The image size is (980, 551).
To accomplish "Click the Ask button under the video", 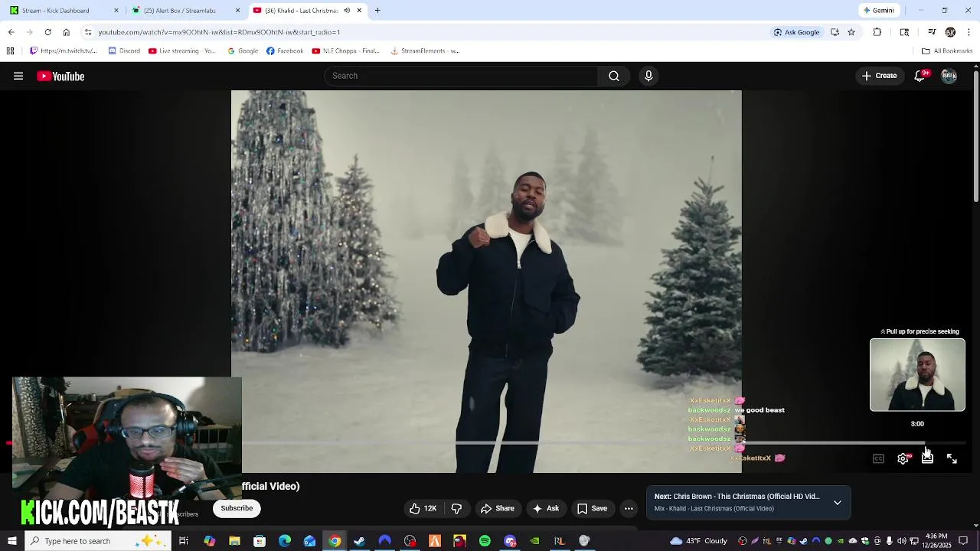I will (546, 508).
